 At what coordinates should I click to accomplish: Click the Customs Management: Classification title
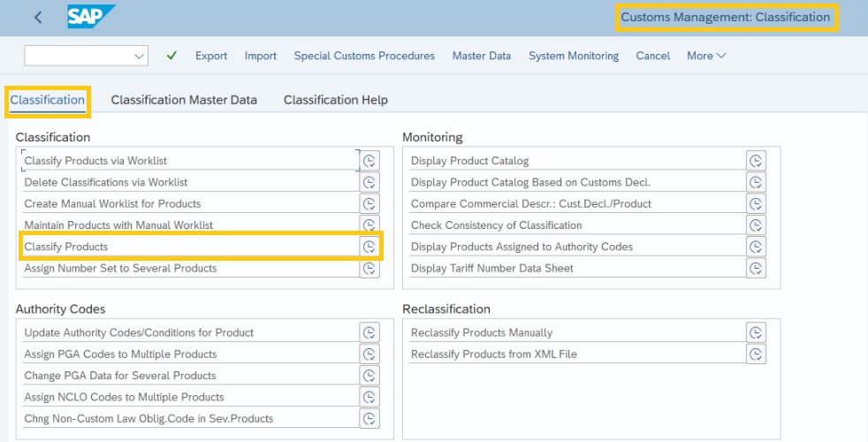(x=725, y=17)
